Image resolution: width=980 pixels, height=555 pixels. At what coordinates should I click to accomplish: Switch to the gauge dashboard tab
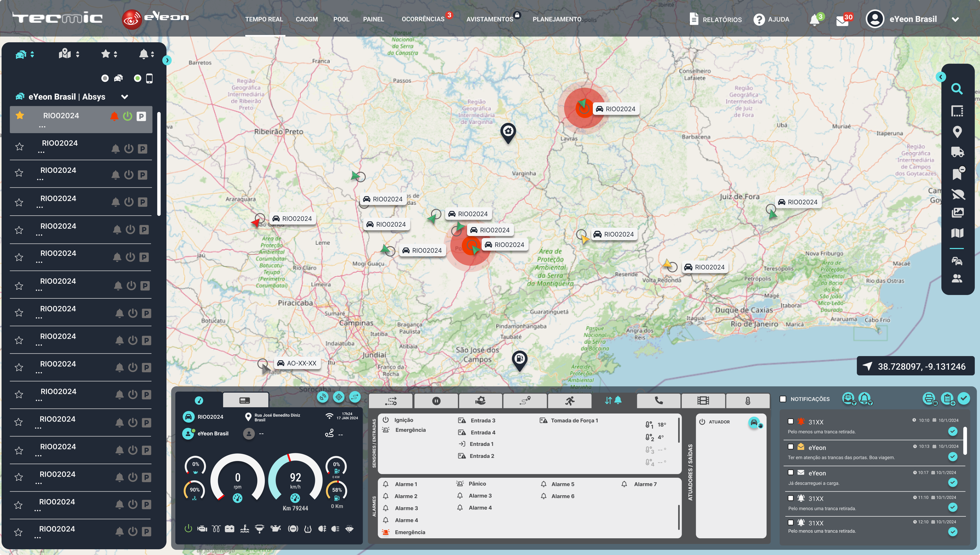199,400
